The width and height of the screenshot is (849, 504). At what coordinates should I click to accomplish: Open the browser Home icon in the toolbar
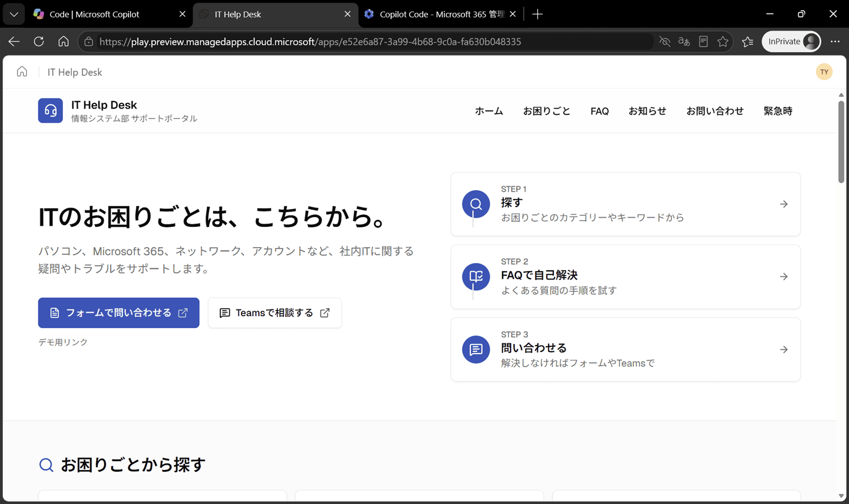coord(63,41)
